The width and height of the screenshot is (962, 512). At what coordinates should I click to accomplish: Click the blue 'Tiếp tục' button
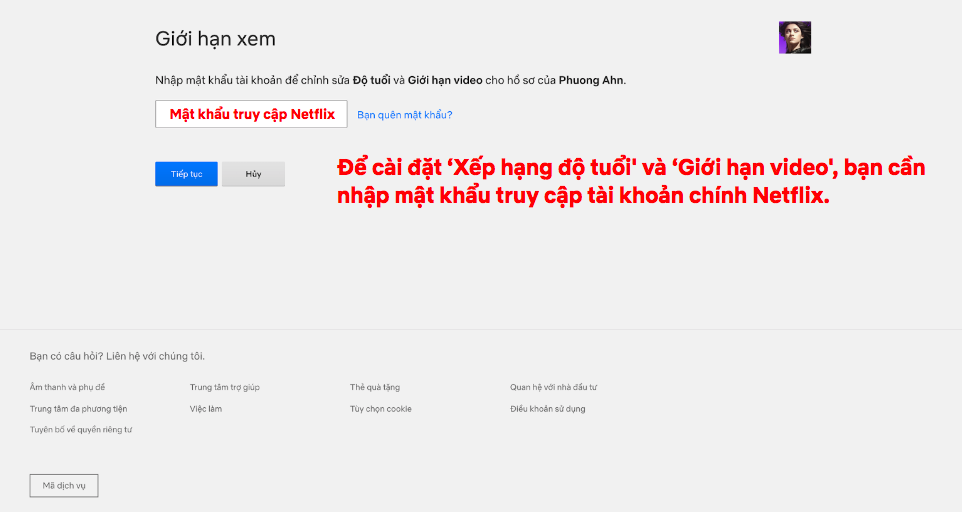coord(187,174)
